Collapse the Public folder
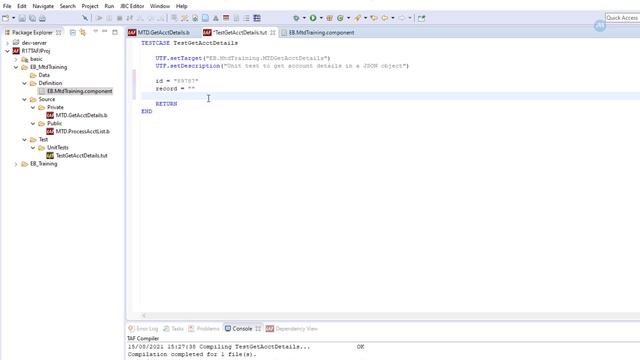 pos(33,123)
